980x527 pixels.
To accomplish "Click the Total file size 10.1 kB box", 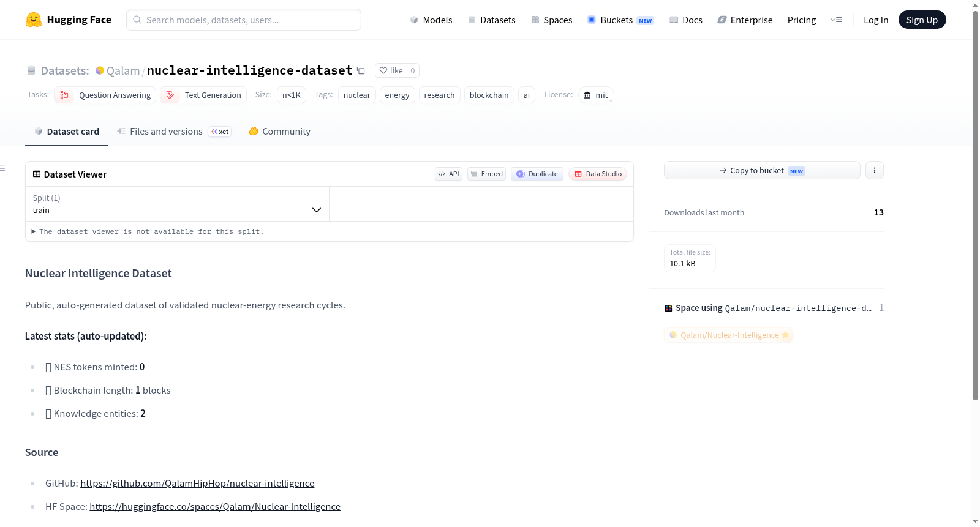I will point(690,258).
